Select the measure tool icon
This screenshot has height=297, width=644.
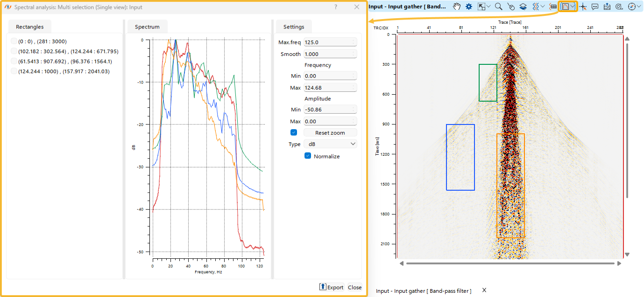point(619,7)
